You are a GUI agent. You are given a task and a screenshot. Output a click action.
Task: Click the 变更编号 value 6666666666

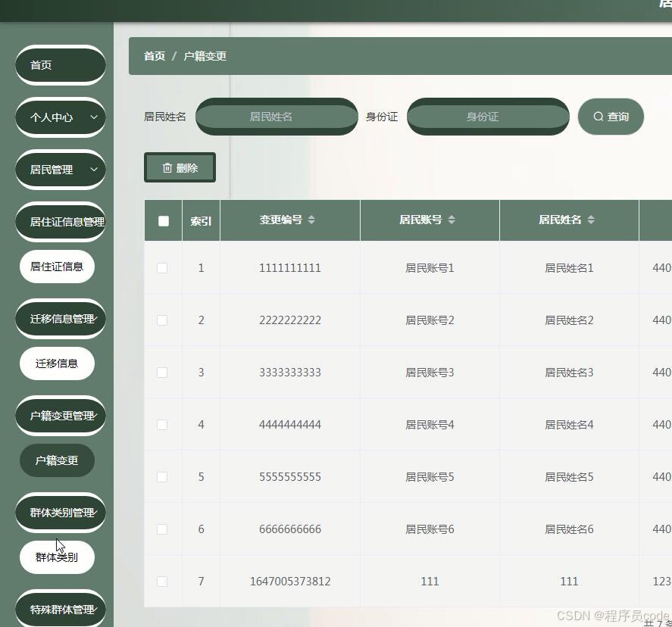290,529
